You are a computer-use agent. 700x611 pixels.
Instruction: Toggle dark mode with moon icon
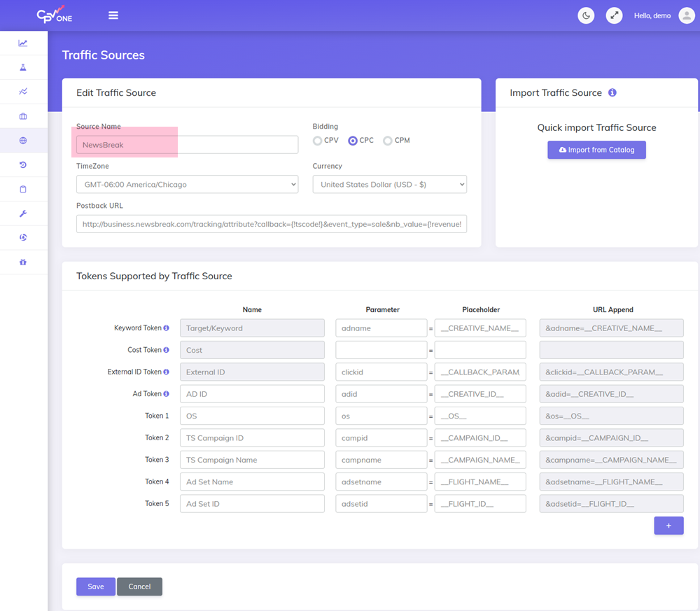click(586, 15)
